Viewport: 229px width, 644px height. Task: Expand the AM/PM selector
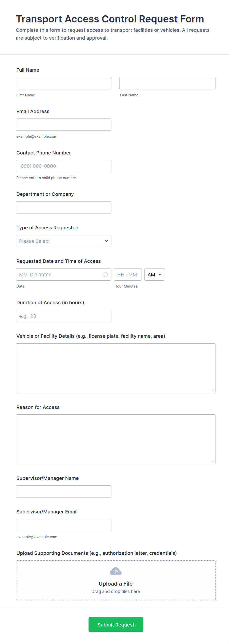coord(154,274)
